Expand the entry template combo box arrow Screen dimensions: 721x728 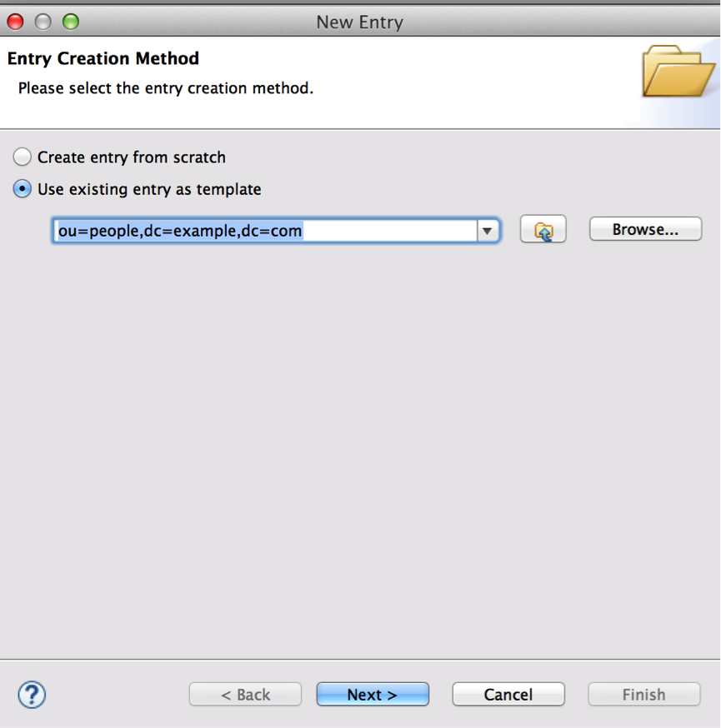pyautogui.click(x=488, y=230)
